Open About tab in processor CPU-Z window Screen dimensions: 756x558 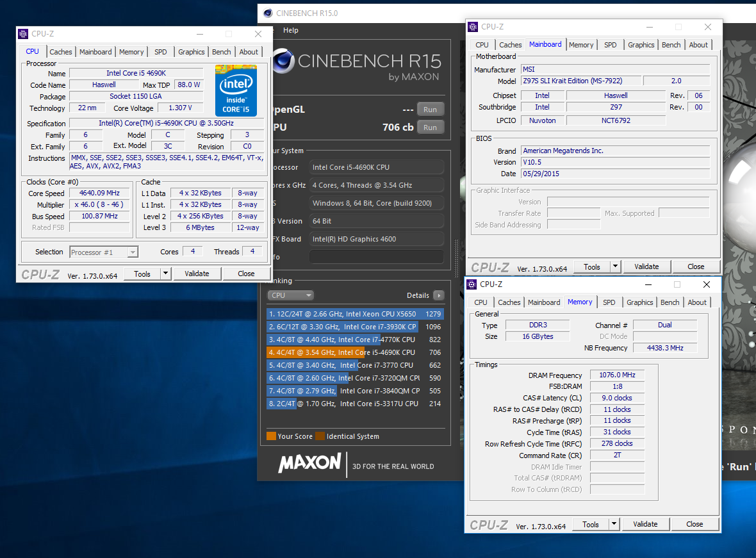(249, 52)
